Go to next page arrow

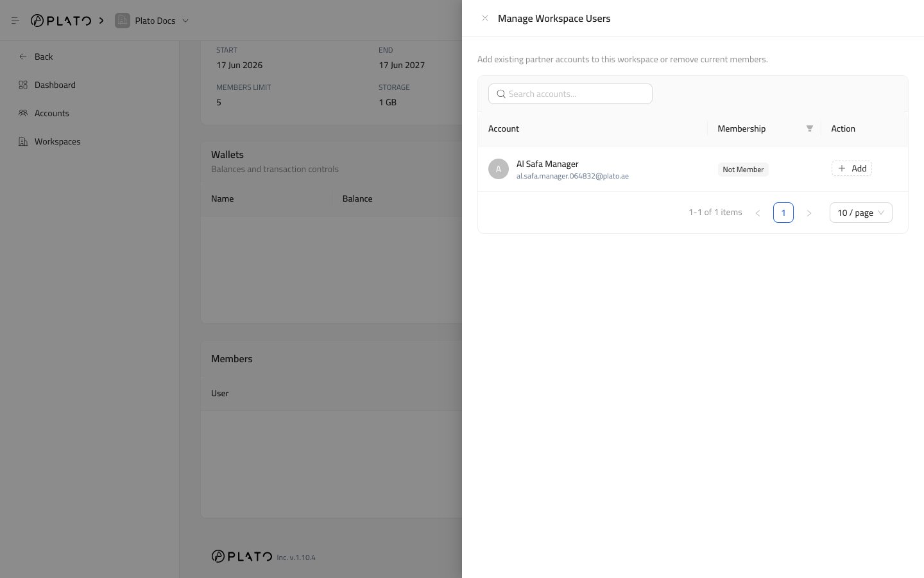click(x=809, y=213)
